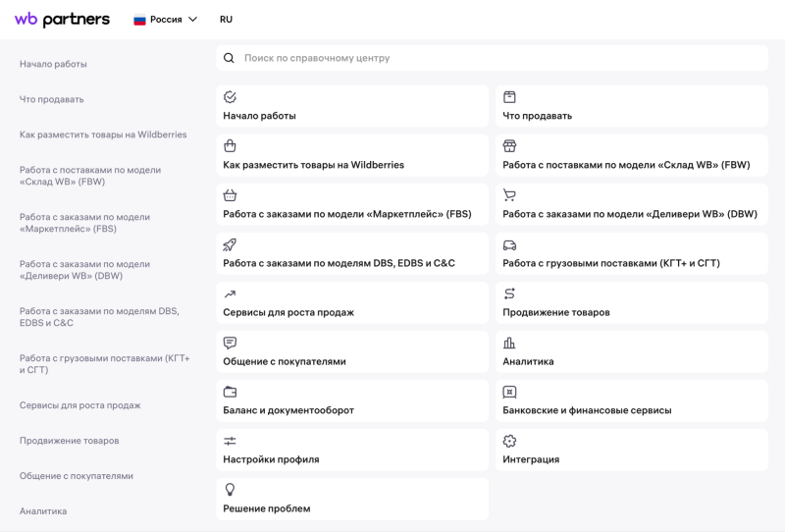Click rocket icon for DBS, EDBS и C&C card
This screenshot has height=532, width=785.
(230, 244)
